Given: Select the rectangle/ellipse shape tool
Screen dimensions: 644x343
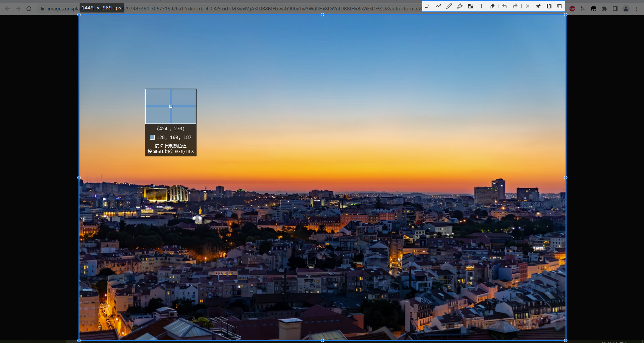Looking at the screenshot, I should [x=428, y=6].
